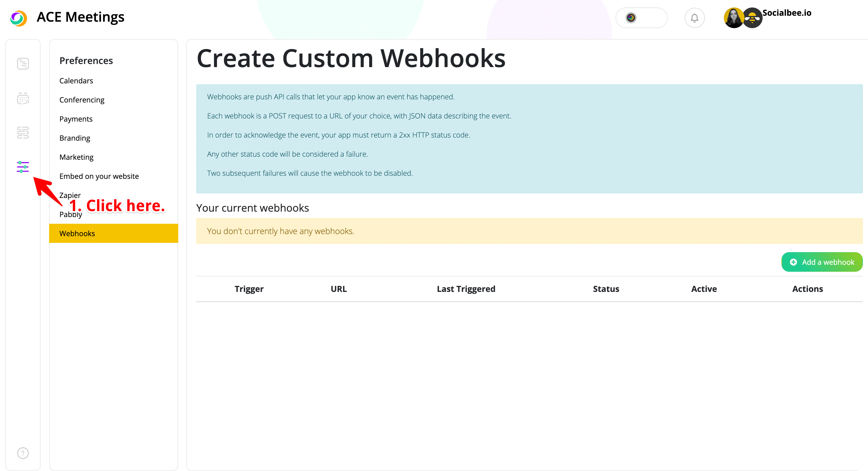This screenshot has height=471, width=868.
Task: Select Marketing in the Preferences list
Action: pyautogui.click(x=76, y=157)
